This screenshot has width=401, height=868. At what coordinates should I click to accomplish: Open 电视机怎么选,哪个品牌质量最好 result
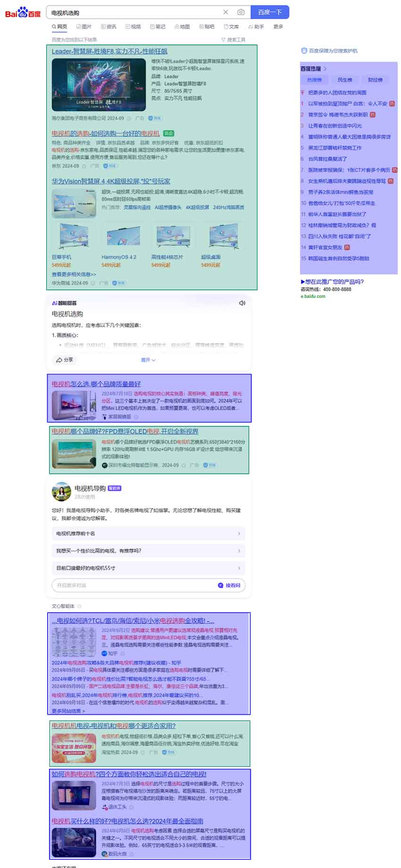(x=96, y=384)
